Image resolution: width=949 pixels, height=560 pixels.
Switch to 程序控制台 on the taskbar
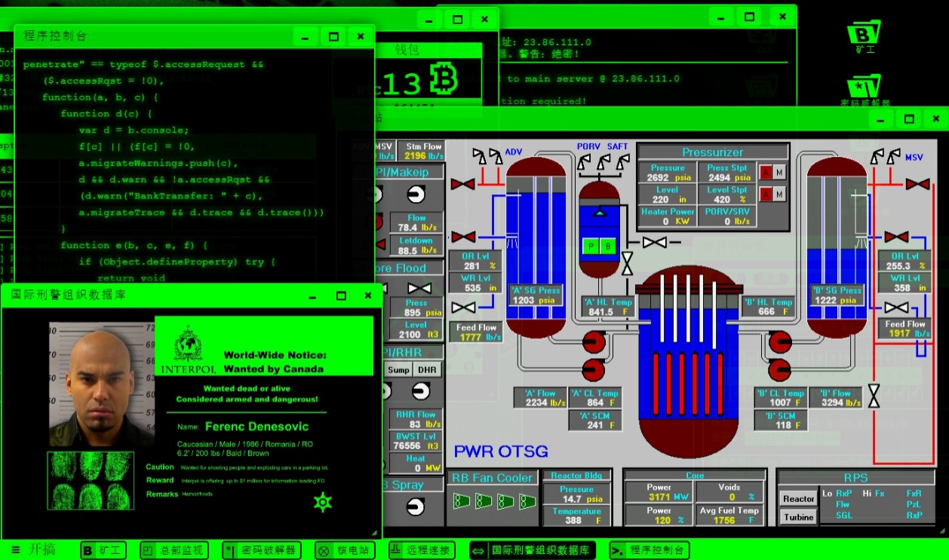point(650,550)
